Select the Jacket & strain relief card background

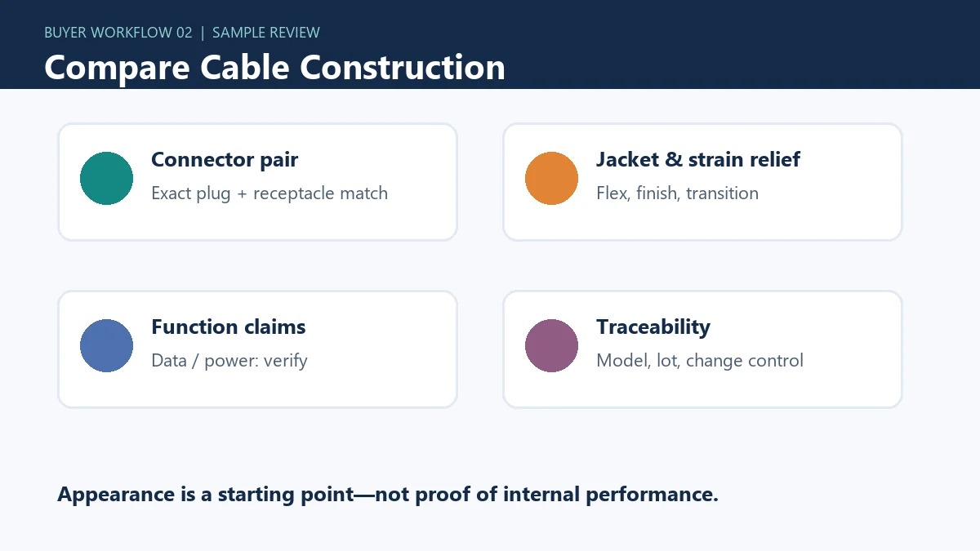[702, 182]
